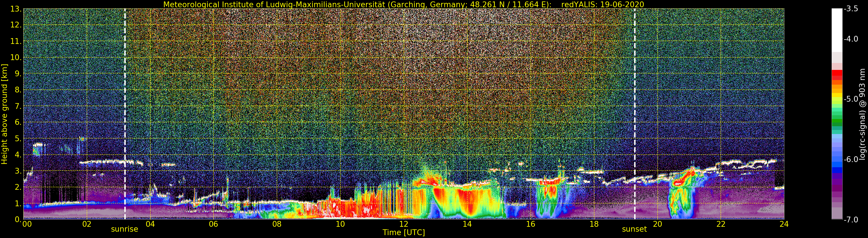Click the colorbar tick label -5.0
The width and height of the screenshot is (868, 238).
coord(851,99)
